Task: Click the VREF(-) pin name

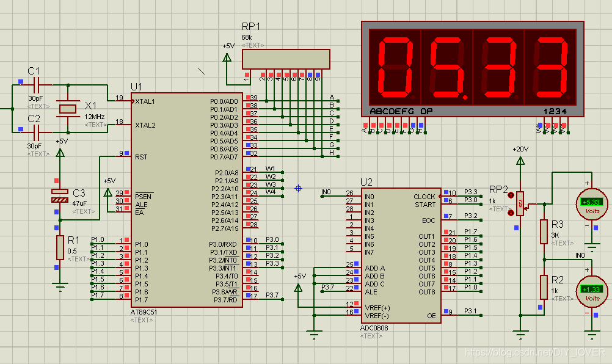Action: click(x=377, y=316)
